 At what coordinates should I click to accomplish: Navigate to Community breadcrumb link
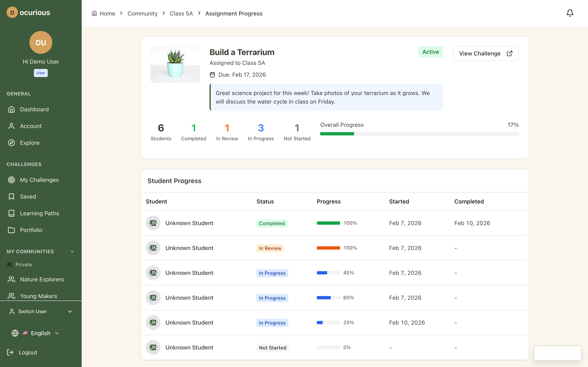point(142,14)
